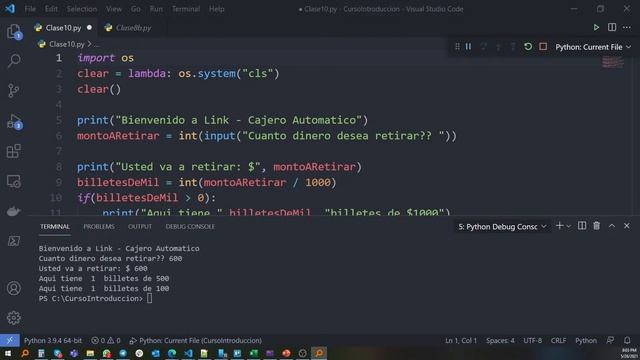
Task: Click the unsaved dot on Clase10.py tab
Action: (89, 27)
